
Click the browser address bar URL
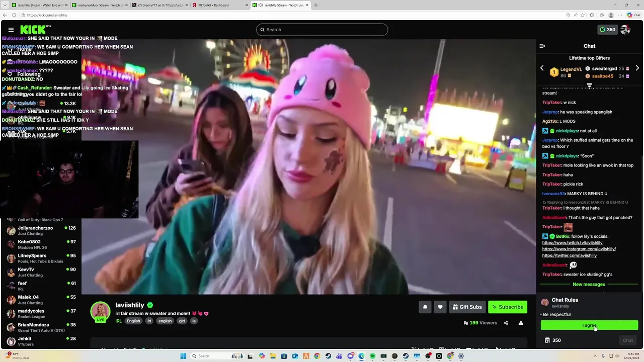click(47, 15)
